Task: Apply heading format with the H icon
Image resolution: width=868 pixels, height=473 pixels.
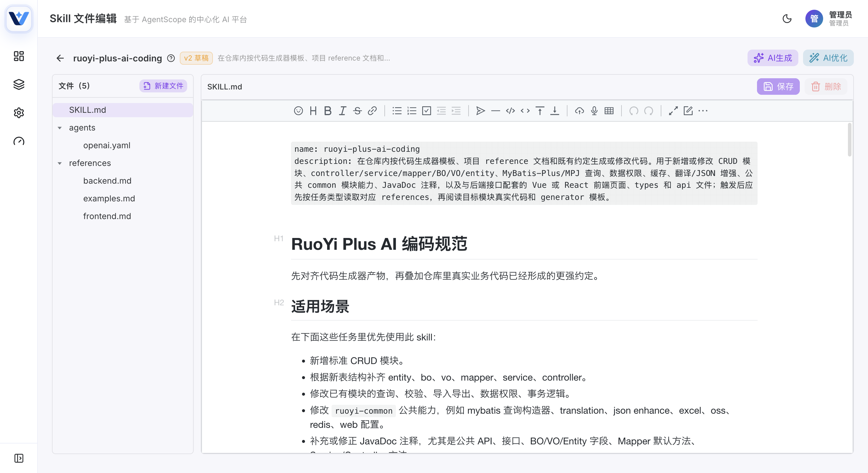Action: [x=313, y=111]
